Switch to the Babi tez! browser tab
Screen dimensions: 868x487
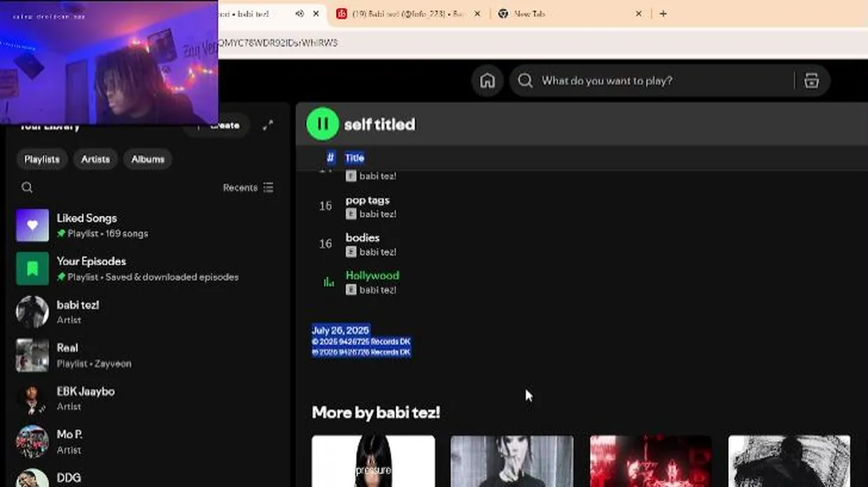(408, 14)
